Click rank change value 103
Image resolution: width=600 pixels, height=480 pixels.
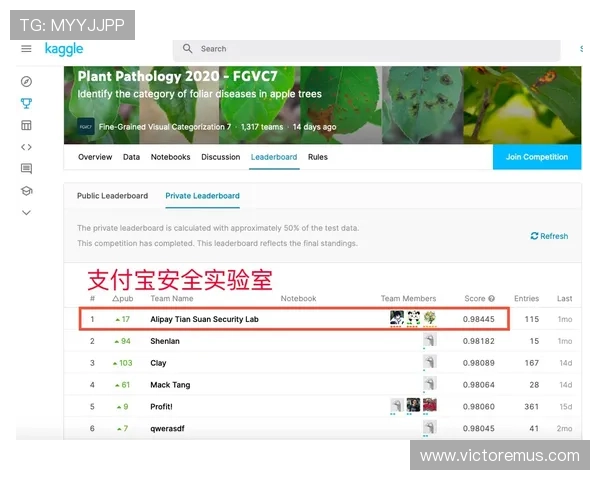point(126,363)
